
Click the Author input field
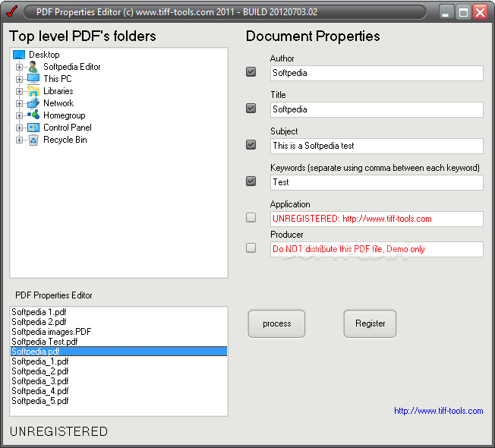tap(377, 73)
